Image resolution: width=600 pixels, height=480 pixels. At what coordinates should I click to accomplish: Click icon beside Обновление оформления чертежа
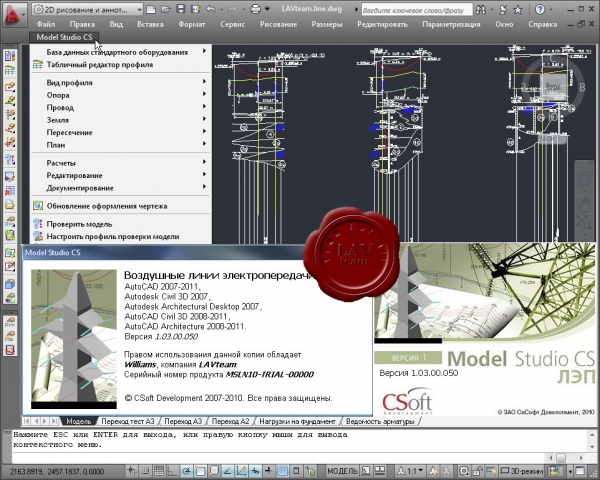(38, 206)
